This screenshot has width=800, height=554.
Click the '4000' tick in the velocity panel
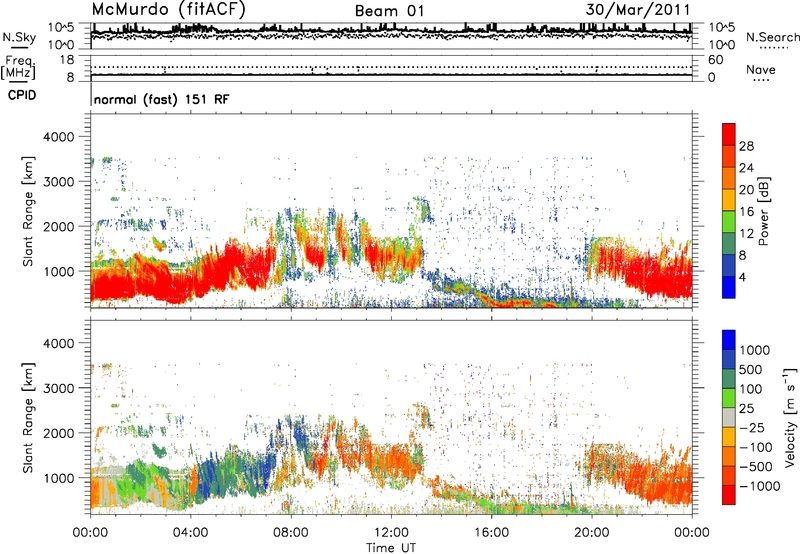58,343
